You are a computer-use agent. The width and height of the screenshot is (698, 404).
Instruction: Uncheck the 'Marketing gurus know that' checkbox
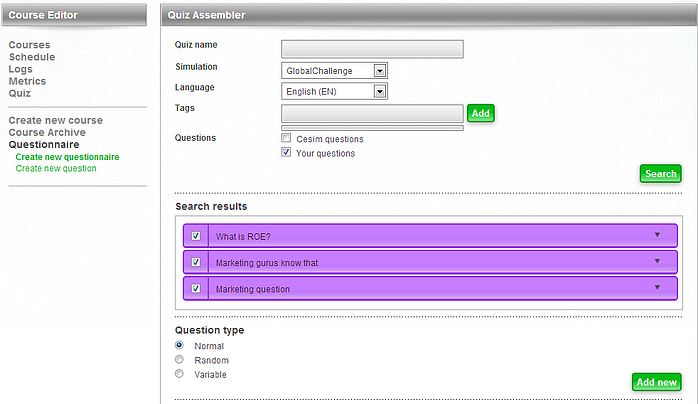[196, 263]
